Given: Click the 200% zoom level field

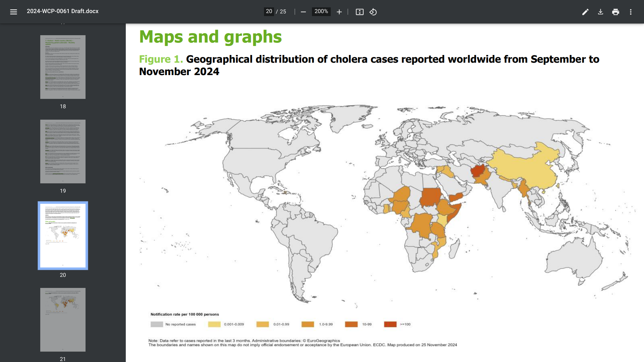Looking at the screenshot, I should click(321, 11).
